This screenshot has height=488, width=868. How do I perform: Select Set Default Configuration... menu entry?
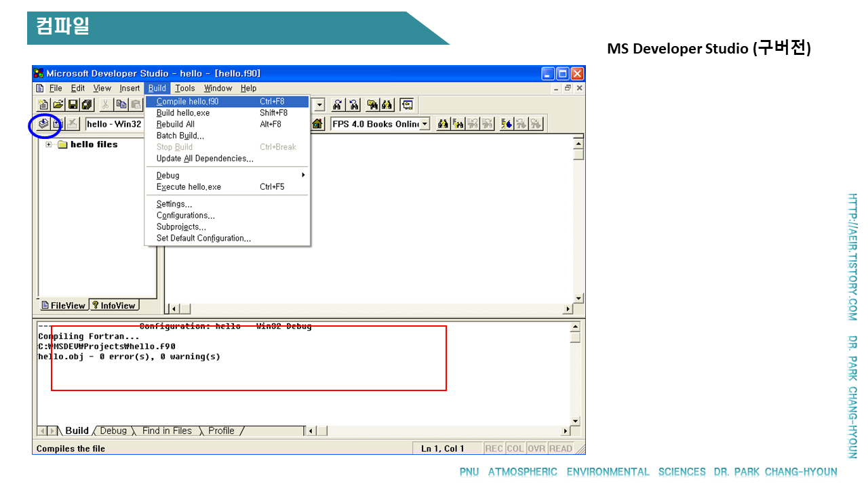[228, 239]
